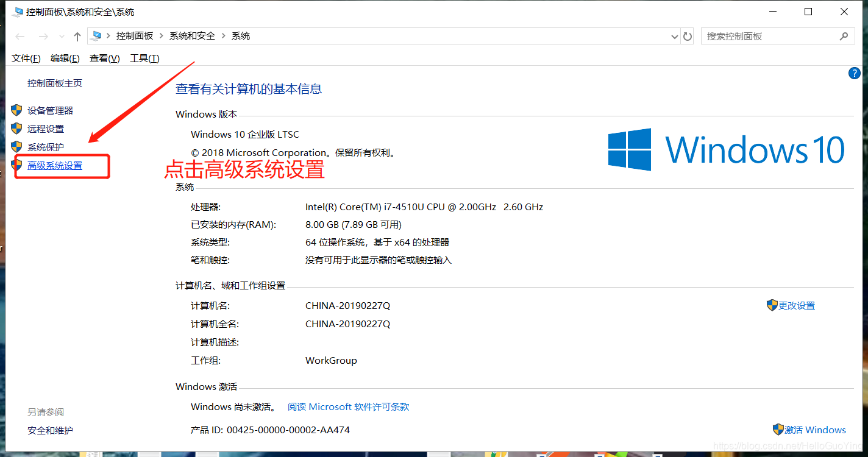Click the back navigation arrow
Screen dimensions: 868x457
pos(19,36)
